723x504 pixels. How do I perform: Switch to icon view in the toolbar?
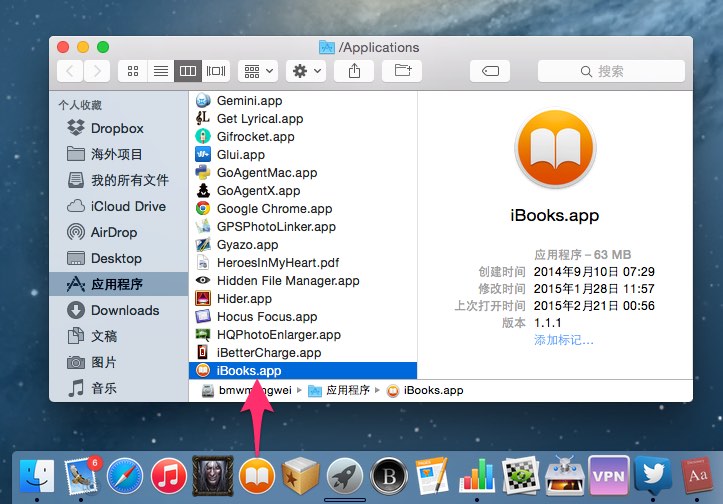[x=133, y=71]
